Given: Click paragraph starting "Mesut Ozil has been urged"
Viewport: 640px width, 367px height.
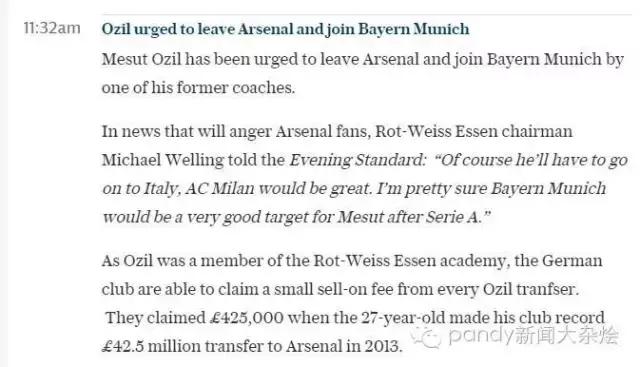Looking at the screenshot, I should coord(362,73).
